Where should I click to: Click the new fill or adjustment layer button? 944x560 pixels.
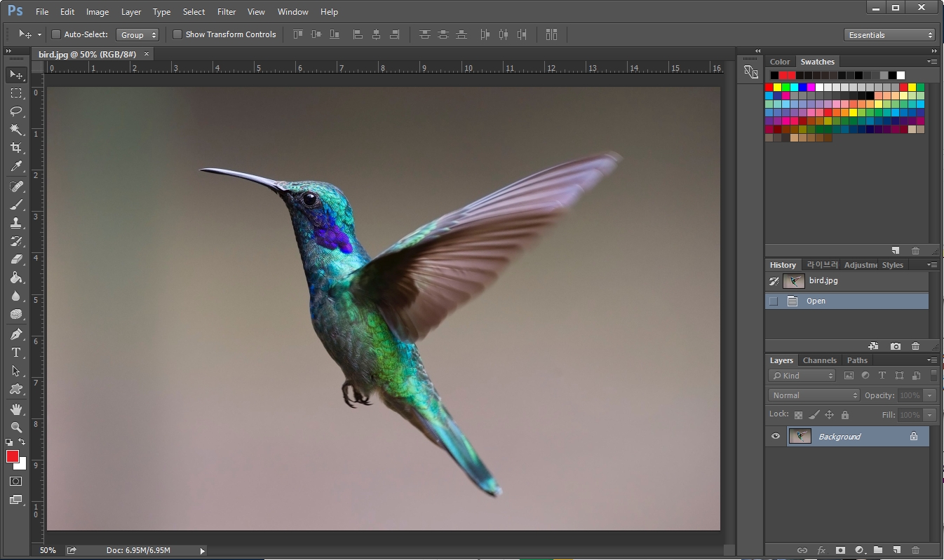coord(859,550)
